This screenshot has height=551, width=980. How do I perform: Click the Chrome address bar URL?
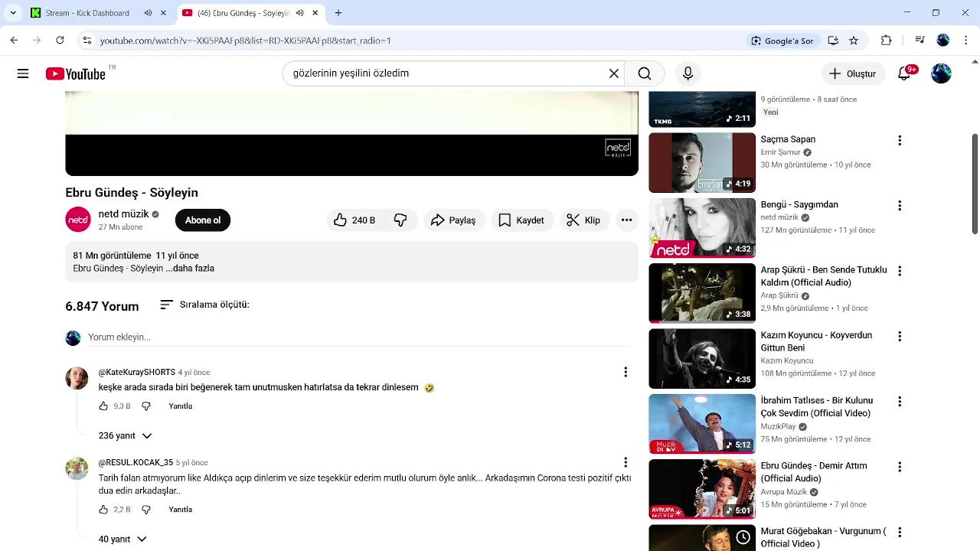pos(245,41)
